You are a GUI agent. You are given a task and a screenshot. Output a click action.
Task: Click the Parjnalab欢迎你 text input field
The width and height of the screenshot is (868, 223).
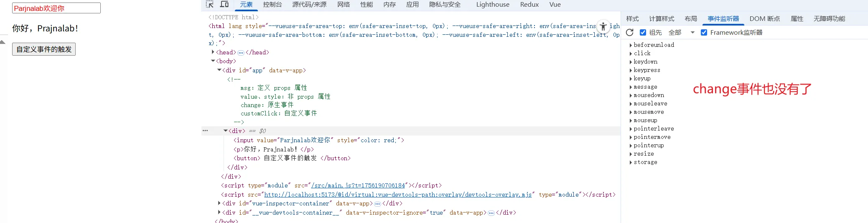coord(56,8)
